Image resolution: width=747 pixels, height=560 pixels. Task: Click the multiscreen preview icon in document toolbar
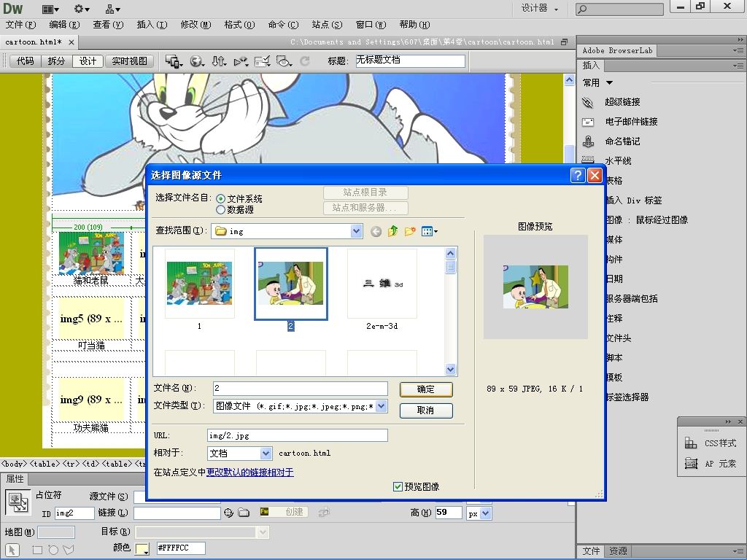[x=174, y=61]
